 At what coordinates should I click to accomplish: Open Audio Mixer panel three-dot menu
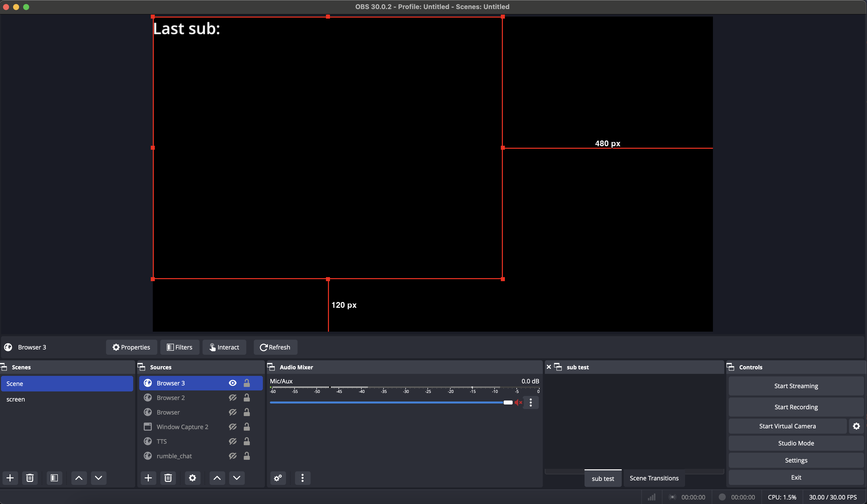(302, 478)
